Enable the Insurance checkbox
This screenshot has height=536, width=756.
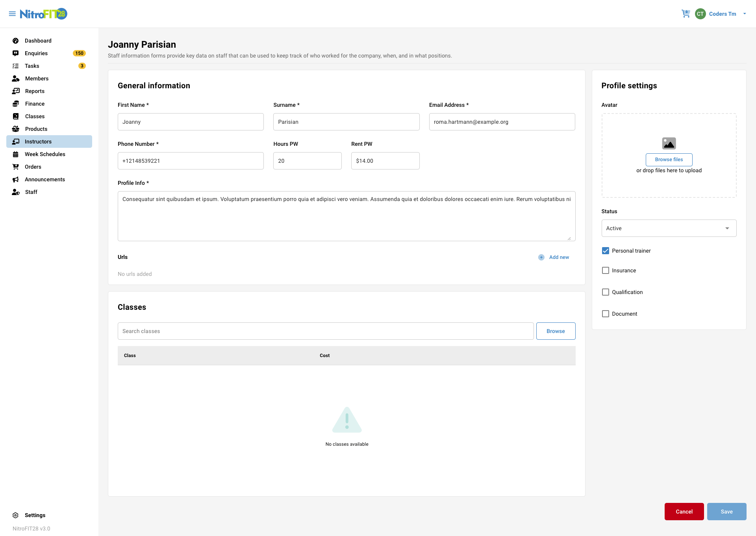tap(606, 270)
